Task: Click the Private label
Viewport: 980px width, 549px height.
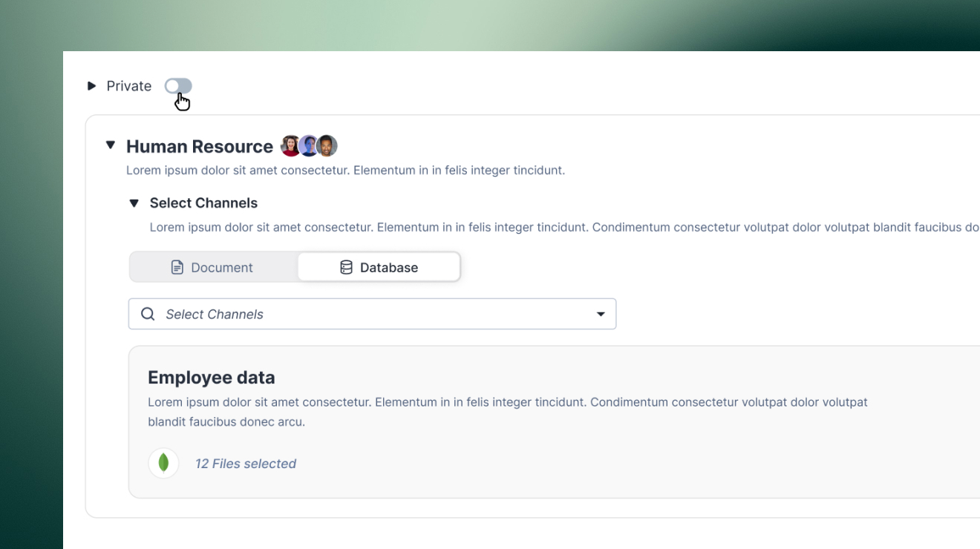Action: pos(129,86)
